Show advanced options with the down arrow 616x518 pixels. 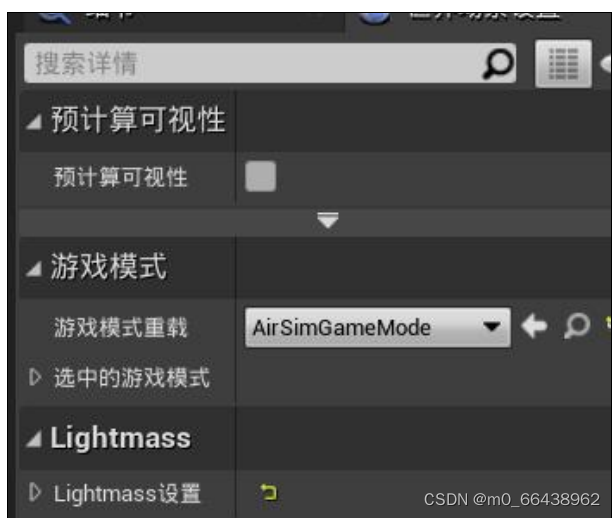tap(328, 220)
